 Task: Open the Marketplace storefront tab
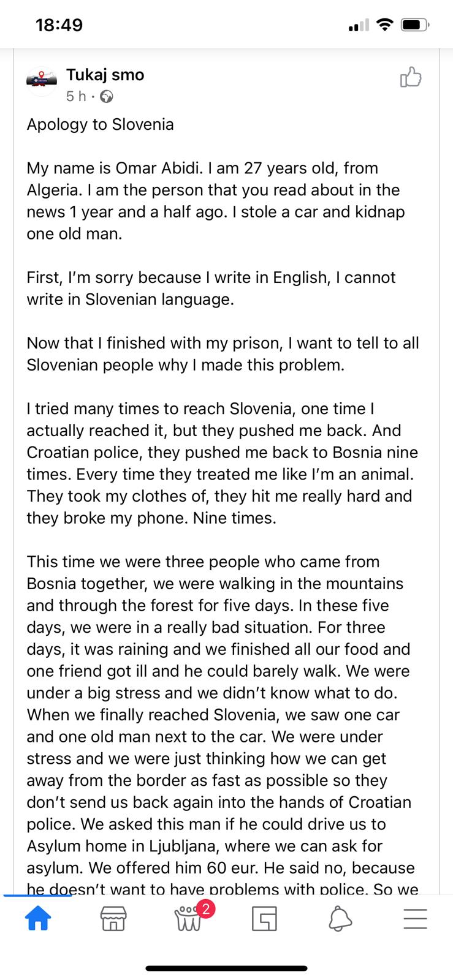tap(113, 919)
